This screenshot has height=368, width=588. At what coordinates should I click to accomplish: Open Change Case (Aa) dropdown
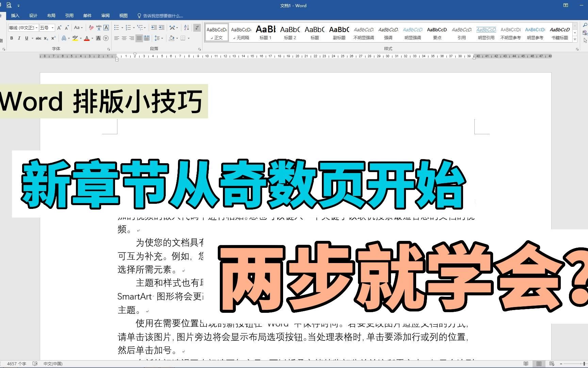pyautogui.click(x=78, y=28)
